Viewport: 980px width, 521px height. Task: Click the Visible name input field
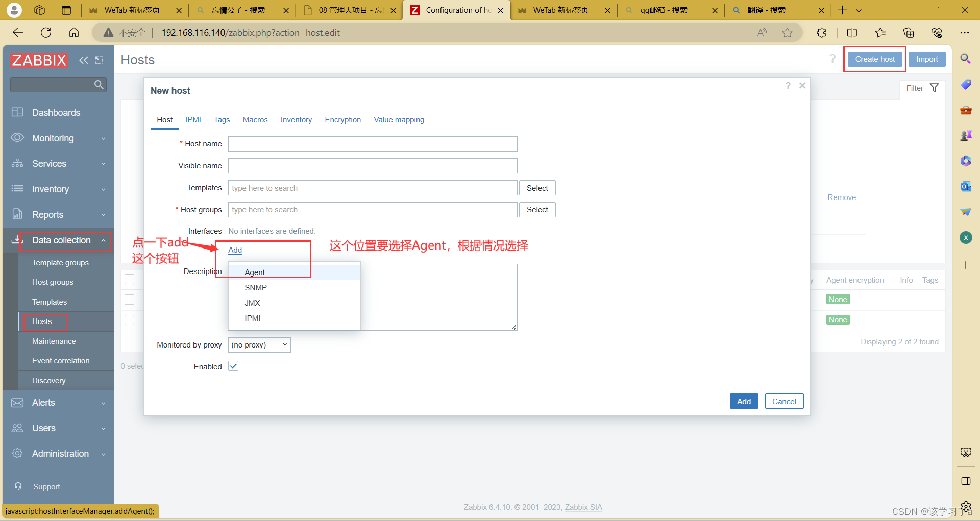click(373, 166)
